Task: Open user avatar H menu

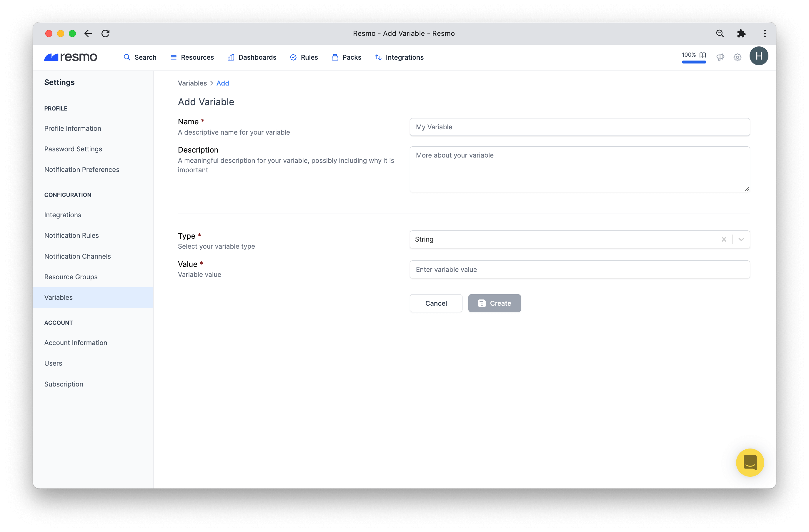Action: 759,56
